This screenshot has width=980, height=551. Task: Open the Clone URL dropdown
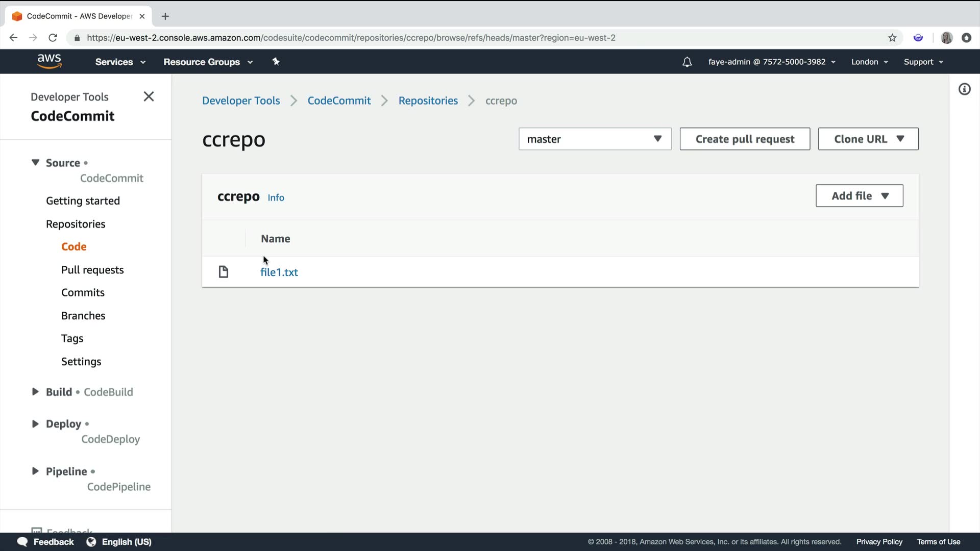point(868,139)
